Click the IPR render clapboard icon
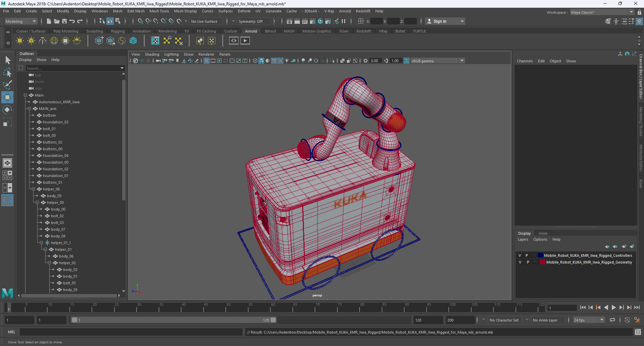This screenshot has width=644, height=346. coord(305,21)
